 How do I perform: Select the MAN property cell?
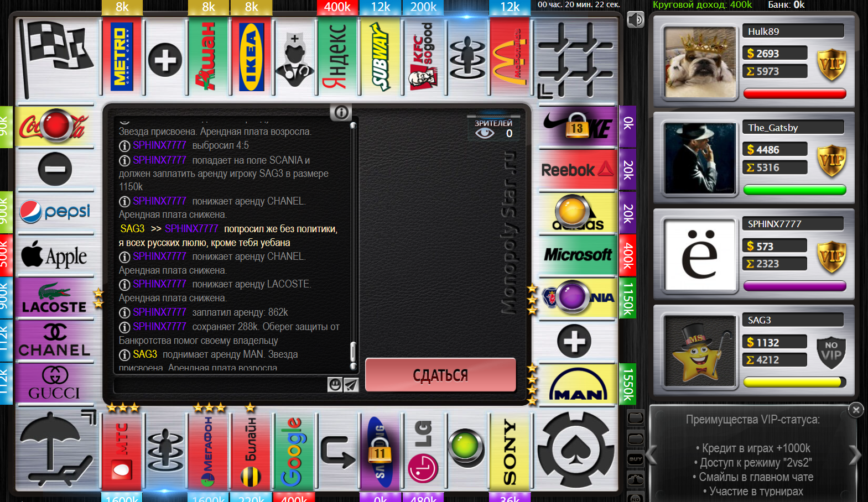click(x=578, y=385)
